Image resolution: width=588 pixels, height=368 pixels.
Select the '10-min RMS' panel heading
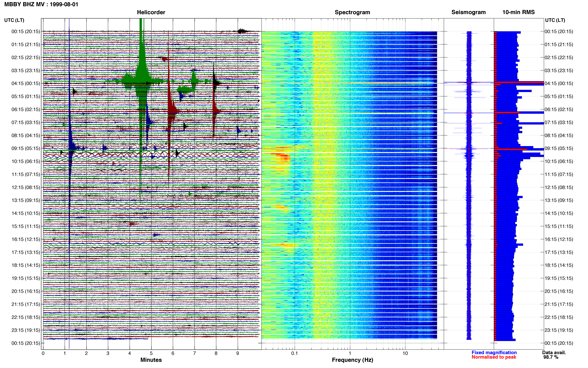click(519, 12)
